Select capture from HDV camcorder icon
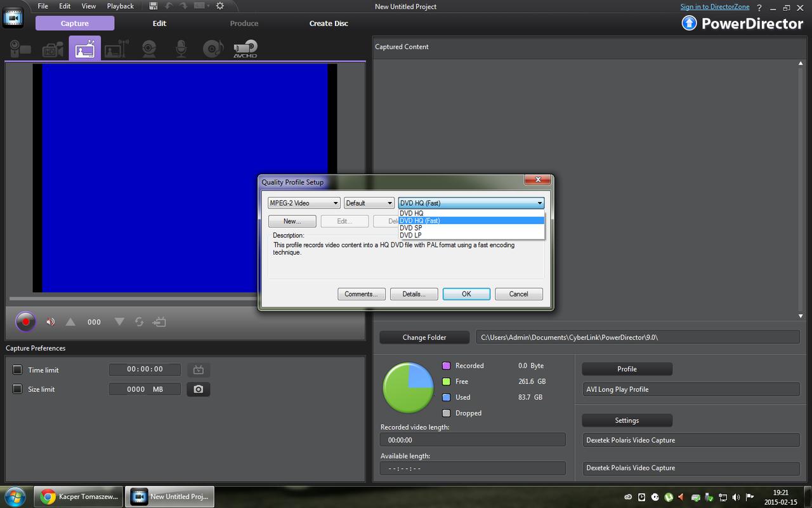 53,49
